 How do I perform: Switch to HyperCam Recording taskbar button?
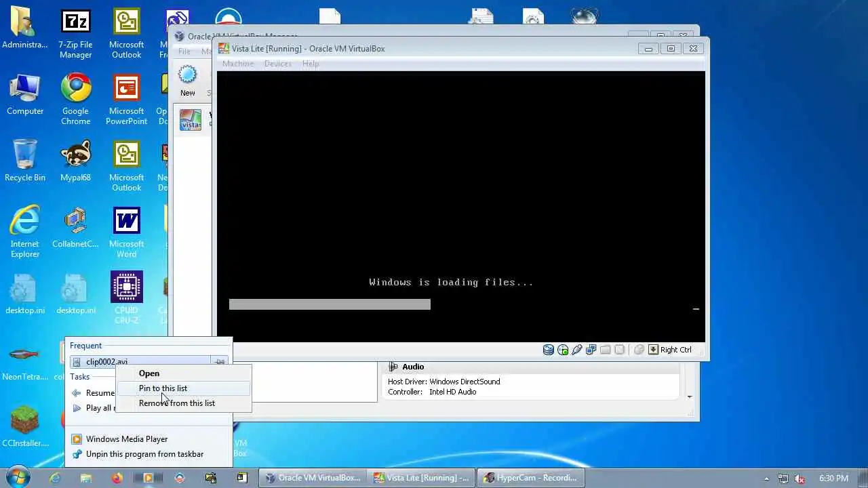coord(530,478)
